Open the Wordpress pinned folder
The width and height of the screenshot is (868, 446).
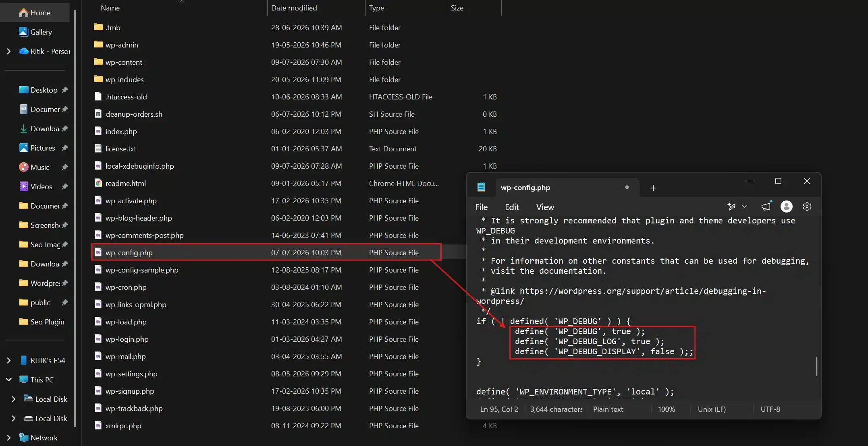click(x=39, y=283)
